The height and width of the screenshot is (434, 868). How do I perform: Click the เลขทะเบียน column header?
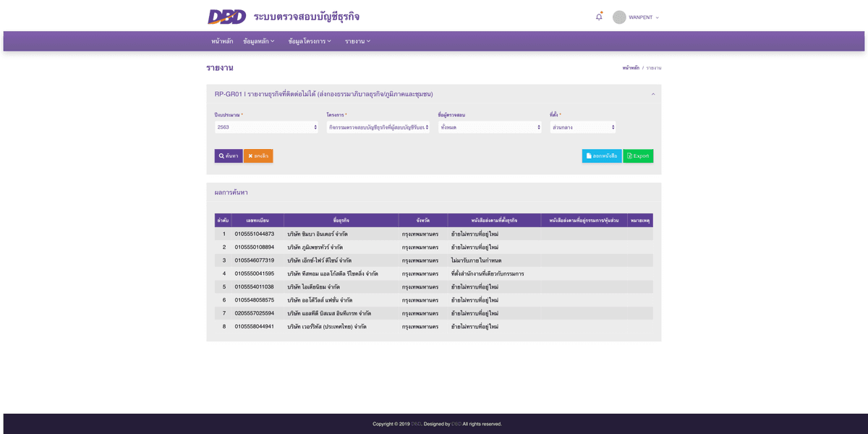point(258,220)
